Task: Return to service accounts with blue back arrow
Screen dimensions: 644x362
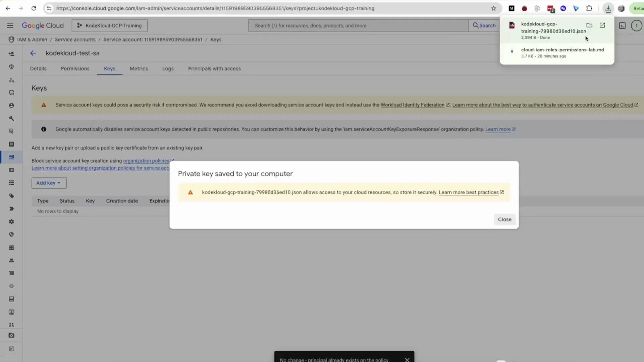Action: pos(33,53)
